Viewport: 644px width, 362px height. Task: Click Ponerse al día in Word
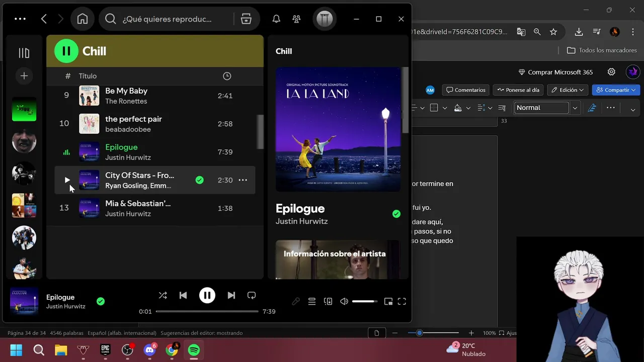(x=518, y=90)
